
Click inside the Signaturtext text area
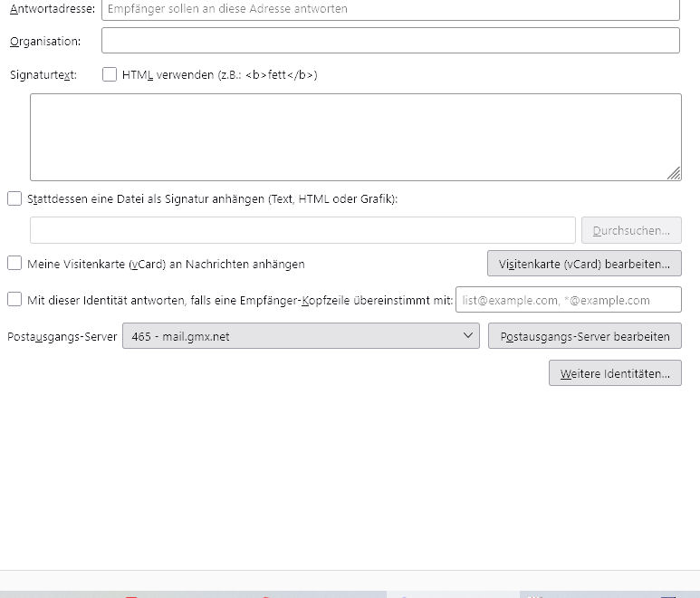[356, 137]
